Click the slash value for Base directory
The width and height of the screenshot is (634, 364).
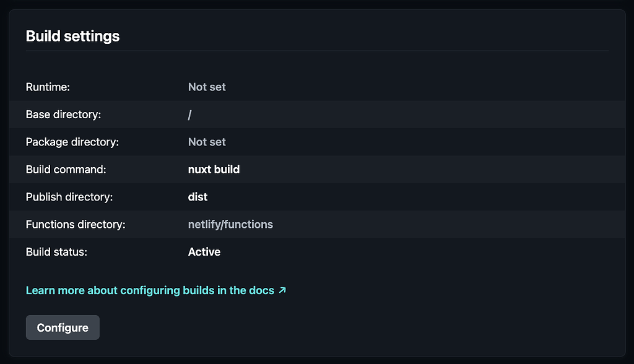click(x=189, y=115)
